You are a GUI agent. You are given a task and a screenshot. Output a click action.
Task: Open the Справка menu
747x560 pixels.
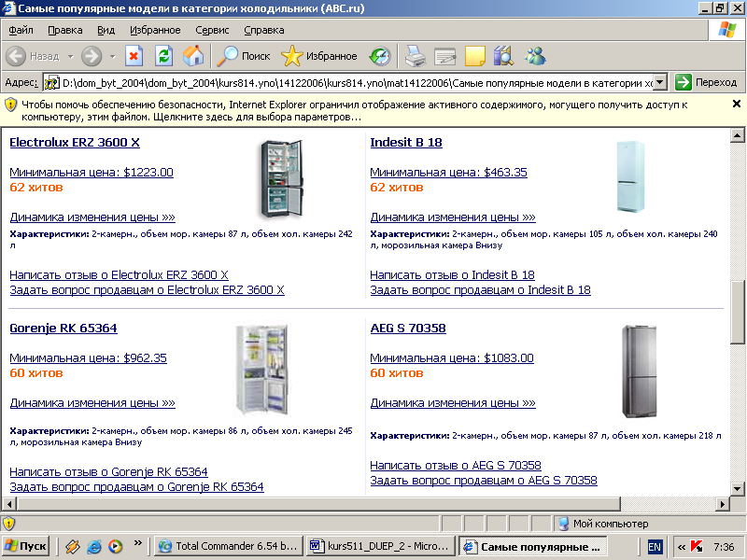click(x=264, y=30)
